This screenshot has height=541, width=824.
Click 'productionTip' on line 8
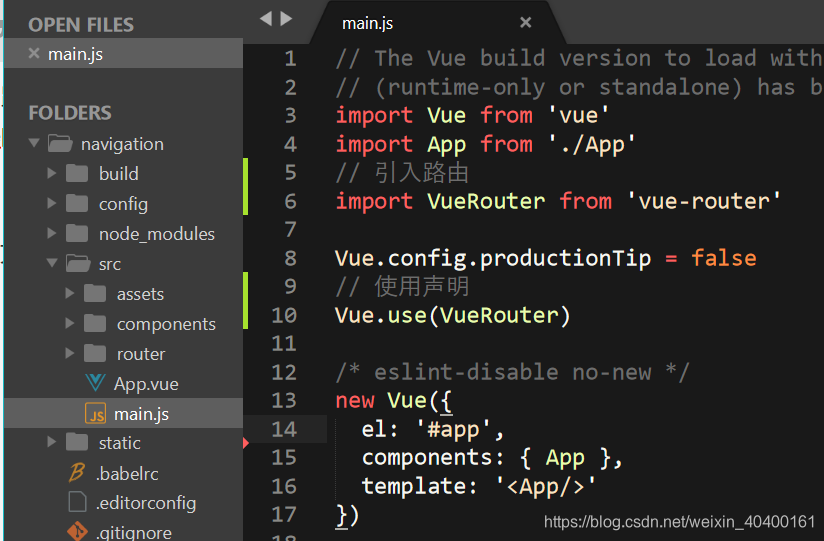565,258
